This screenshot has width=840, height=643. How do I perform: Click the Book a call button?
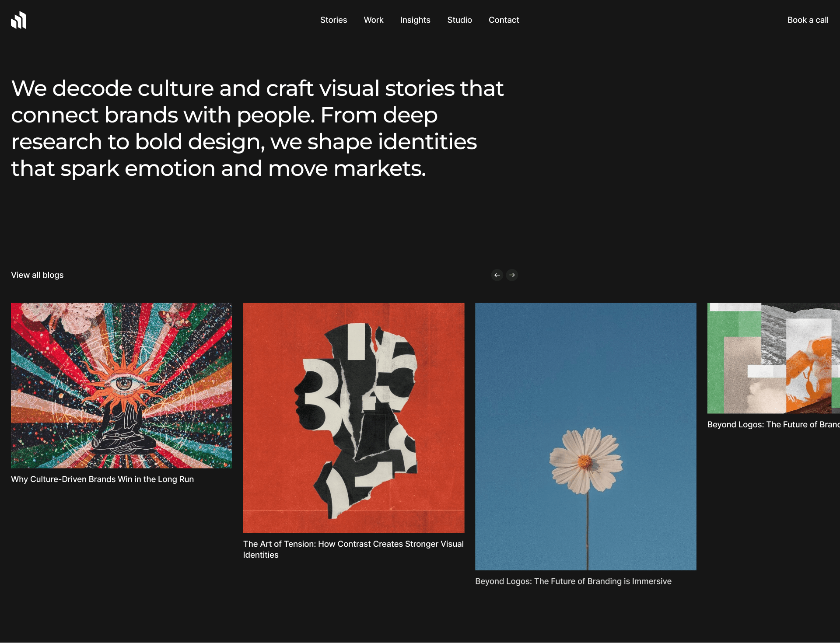pos(808,20)
